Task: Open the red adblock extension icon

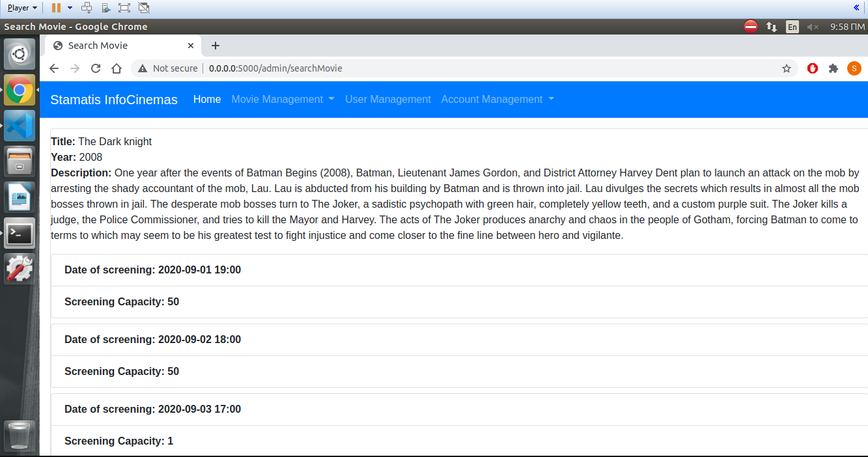Action: (x=812, y=68)
